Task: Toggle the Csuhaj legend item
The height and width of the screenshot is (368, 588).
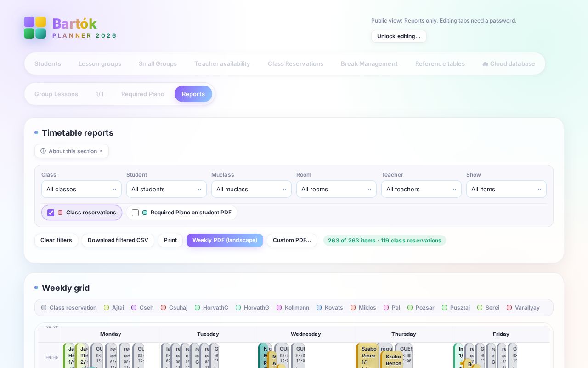Action: pos(174,308)
